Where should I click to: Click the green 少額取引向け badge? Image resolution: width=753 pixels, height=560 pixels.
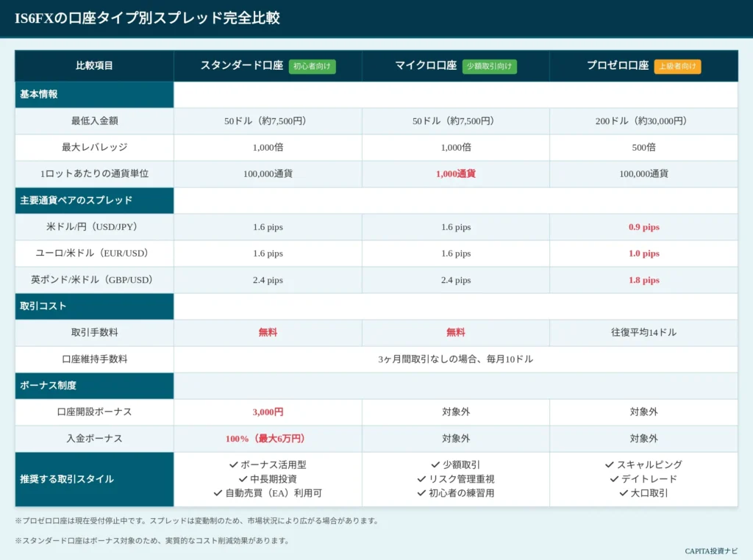489,66
